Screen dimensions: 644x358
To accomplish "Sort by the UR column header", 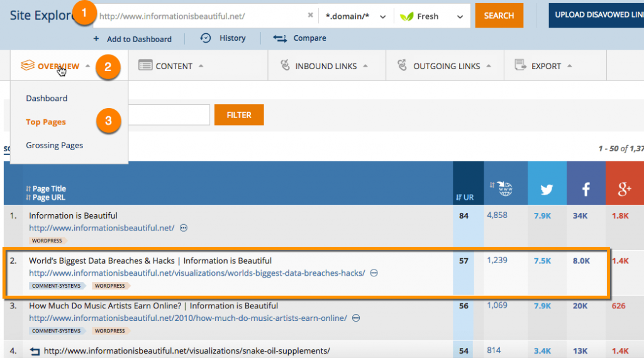I will pos(465,197).
